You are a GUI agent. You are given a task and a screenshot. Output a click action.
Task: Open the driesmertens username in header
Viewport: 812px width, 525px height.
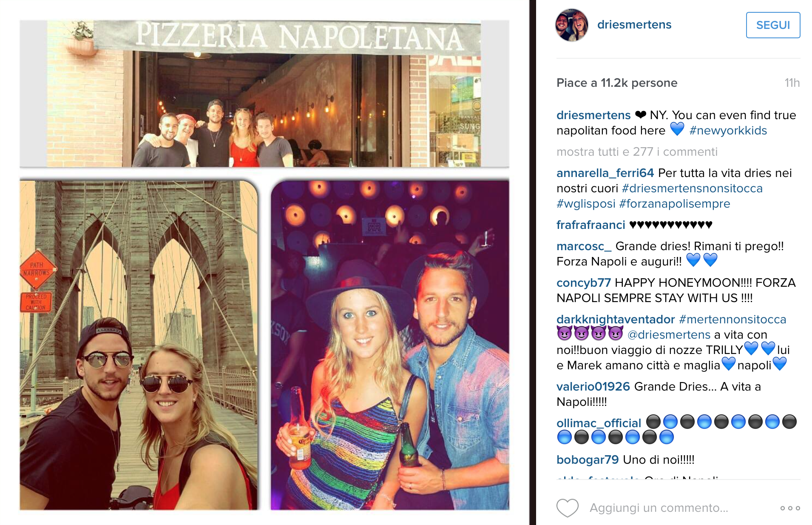click(634, 25)
